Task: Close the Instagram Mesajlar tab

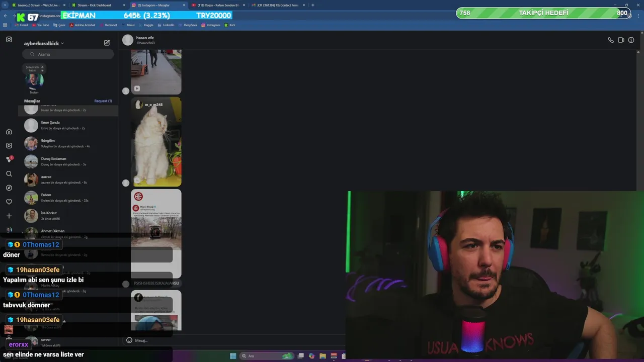Action: pyautogui.click(x=184, y=5)
